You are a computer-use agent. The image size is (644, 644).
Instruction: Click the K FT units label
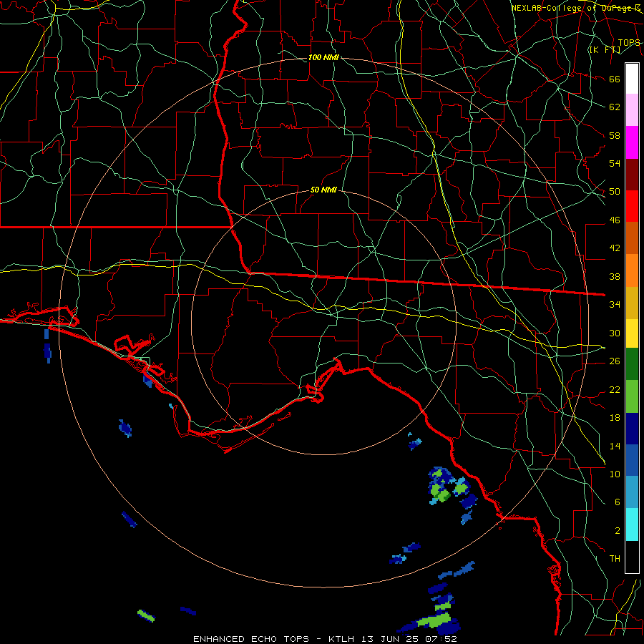pyautogui.click(x=605, y=49)
